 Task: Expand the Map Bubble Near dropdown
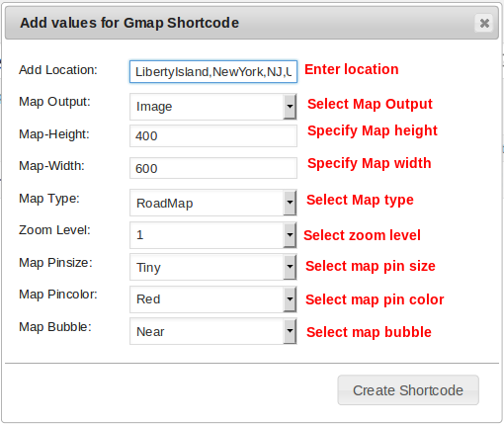pos(213,331)
